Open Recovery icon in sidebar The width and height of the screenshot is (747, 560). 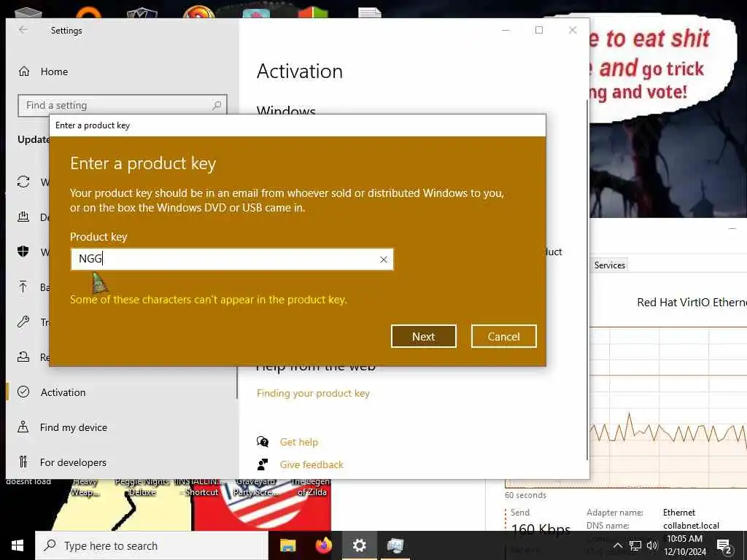tap(23, 357)
